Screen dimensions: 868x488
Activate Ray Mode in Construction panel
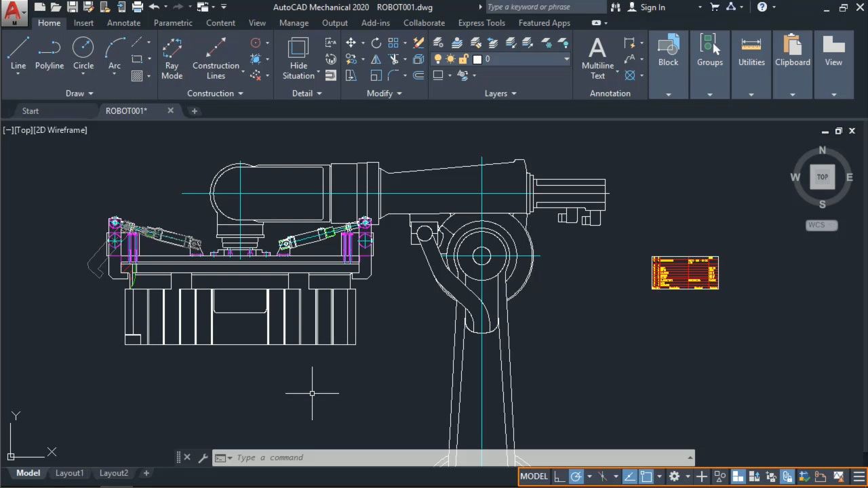tap(172, 58)
